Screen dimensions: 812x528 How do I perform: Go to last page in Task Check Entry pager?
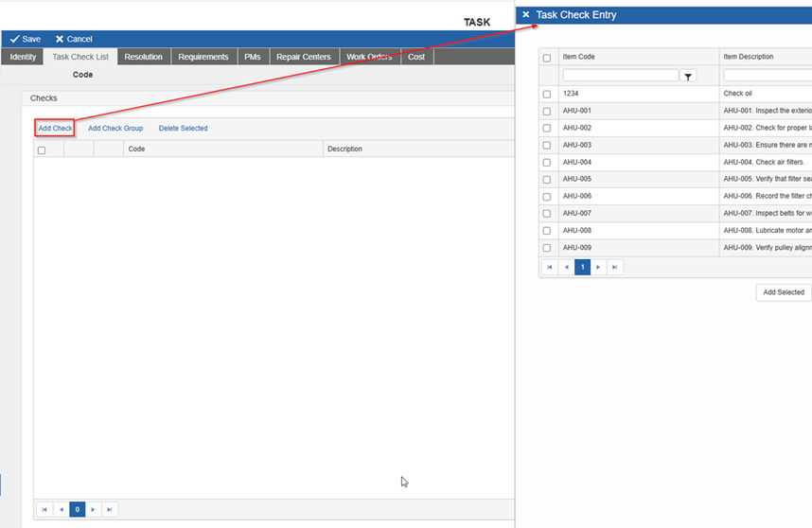[615, 268]
